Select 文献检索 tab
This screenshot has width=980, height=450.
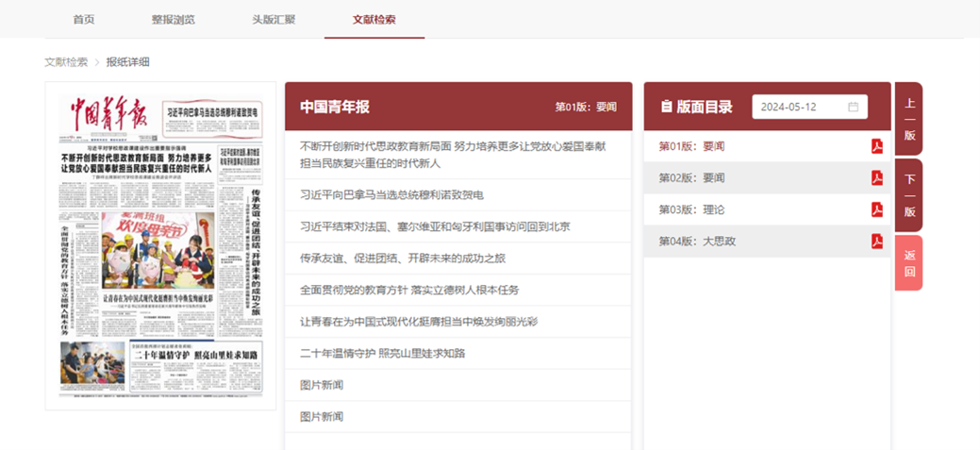(374, 20)
